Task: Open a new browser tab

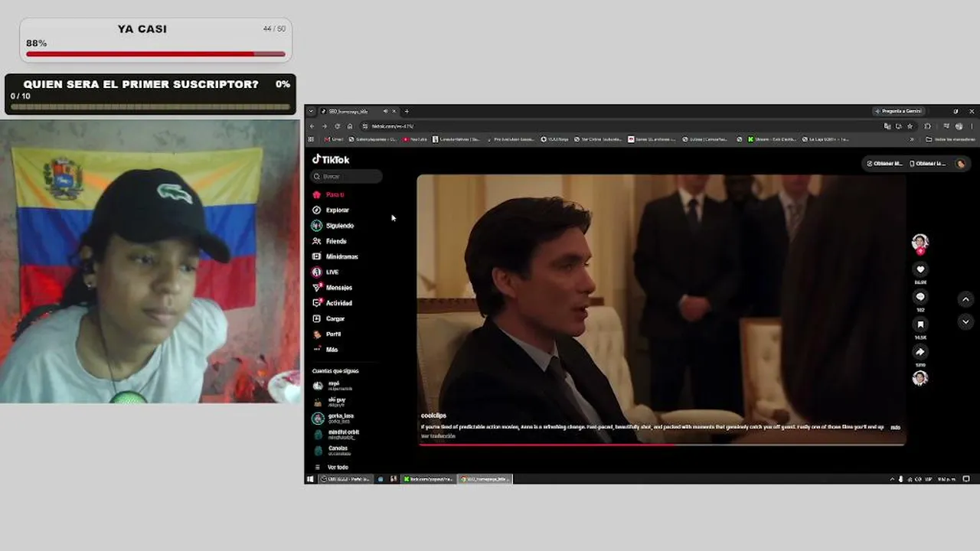Action: coord(407,111)
